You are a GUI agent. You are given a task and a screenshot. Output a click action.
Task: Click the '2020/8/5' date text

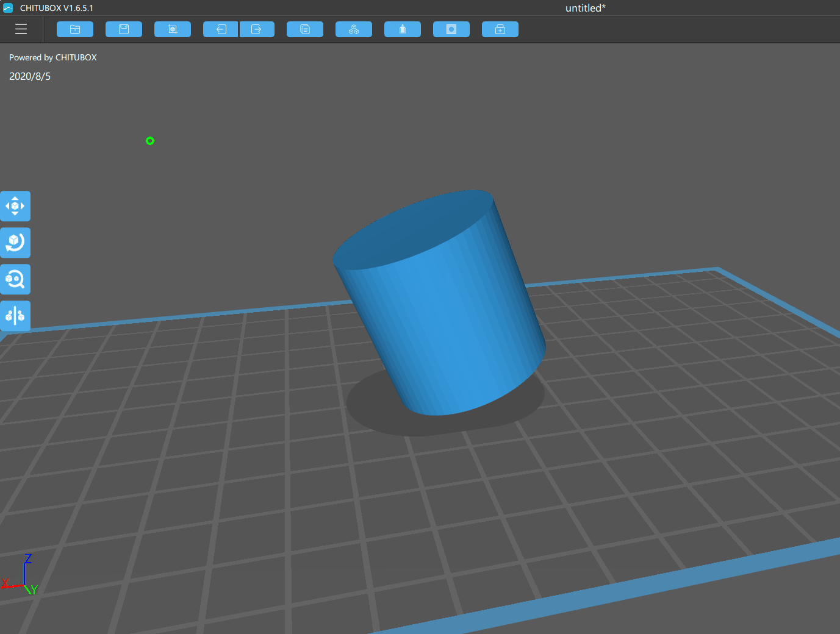[30, 76]
